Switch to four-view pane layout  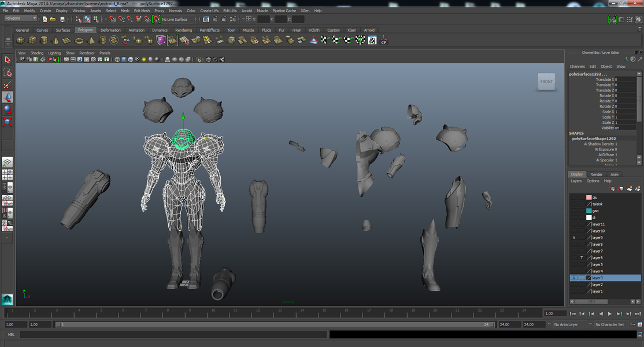8,174
